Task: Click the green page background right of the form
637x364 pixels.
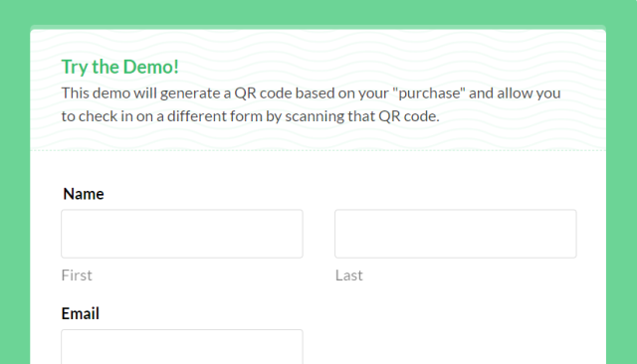Action: [x=621, y=195]
